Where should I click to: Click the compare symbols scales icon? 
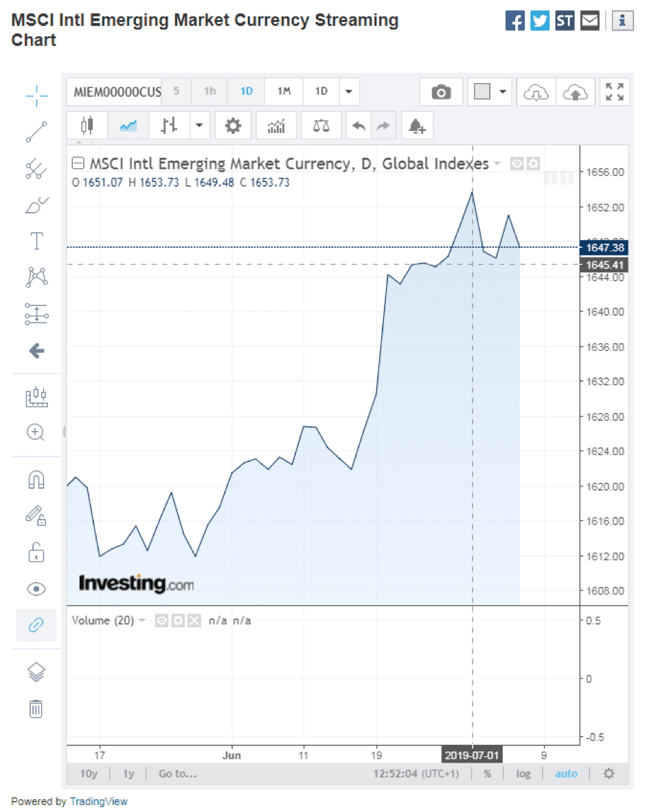coord(321,126)
